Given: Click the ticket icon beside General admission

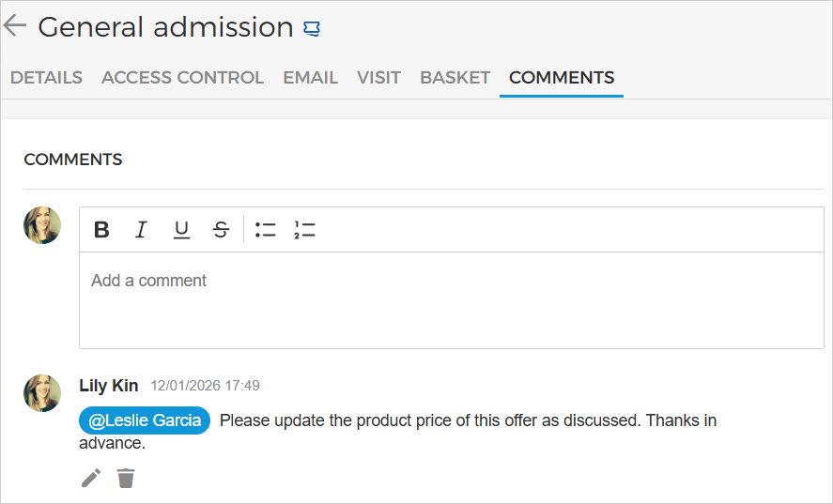Looking at the screenshot, I should (313, 29).
